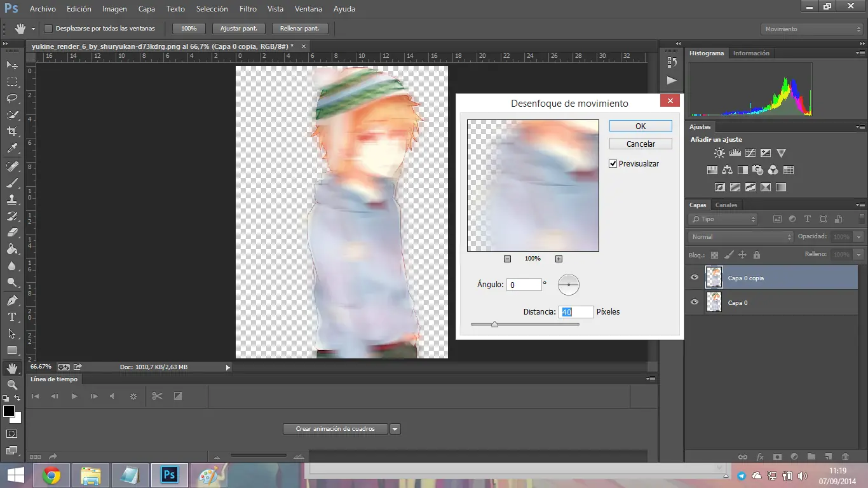Select the Lasso tool

(12, 98)
